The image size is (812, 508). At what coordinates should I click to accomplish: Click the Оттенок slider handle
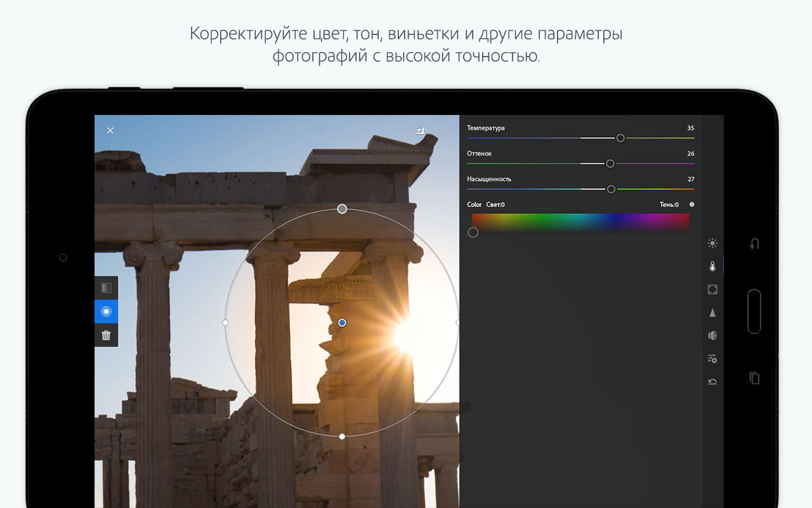pyautogui.click(x=610, y=164)
